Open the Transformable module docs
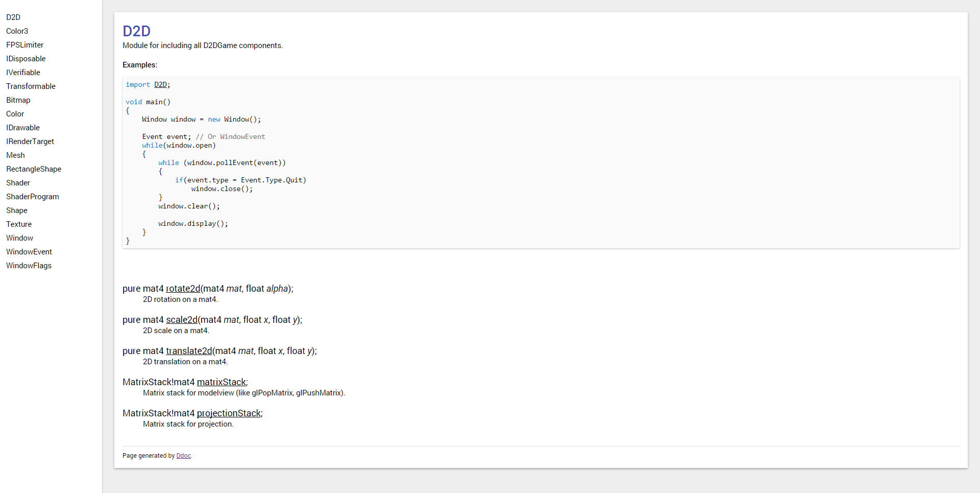Screen dimensions: 980x493 point(31,86)
